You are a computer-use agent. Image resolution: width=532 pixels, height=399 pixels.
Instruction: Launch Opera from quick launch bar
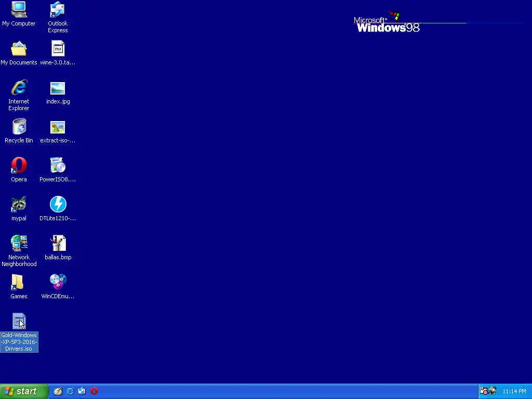click(94, 391)
